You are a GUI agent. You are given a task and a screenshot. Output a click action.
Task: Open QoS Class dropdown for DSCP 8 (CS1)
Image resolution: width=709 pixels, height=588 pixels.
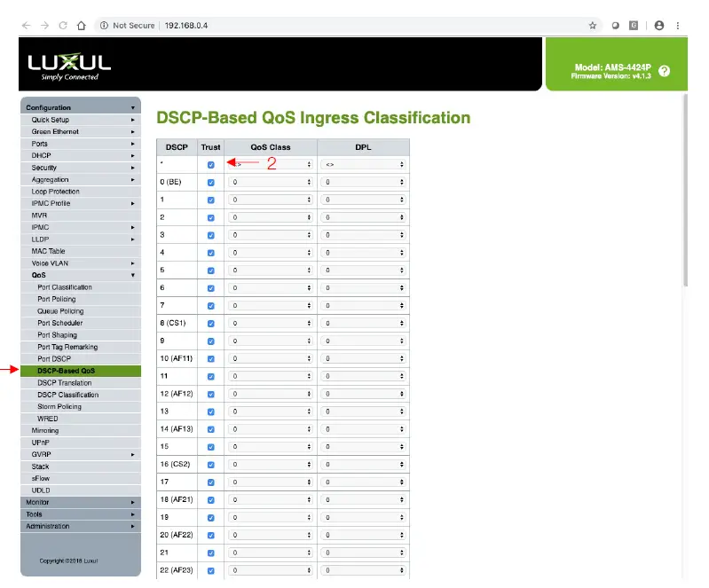coord(271,323)
